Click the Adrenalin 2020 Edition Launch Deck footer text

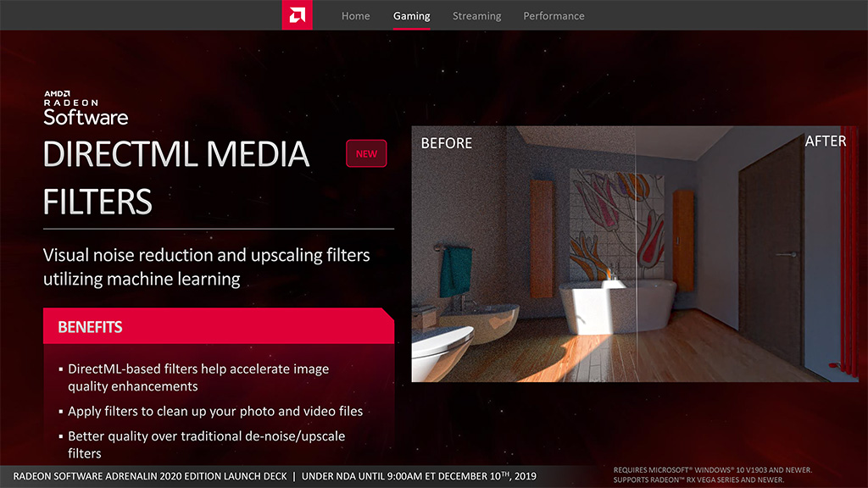[150, 476]
